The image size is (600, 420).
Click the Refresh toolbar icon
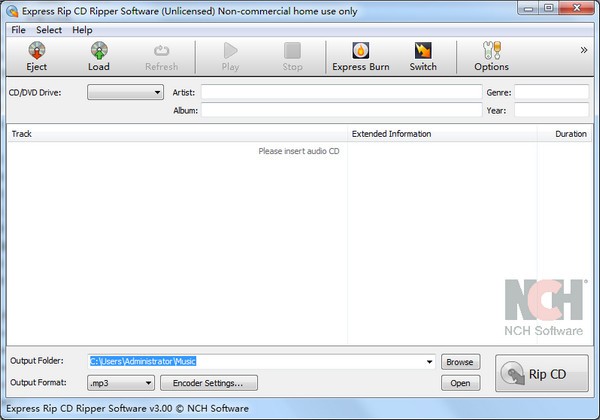pos(161,51)
